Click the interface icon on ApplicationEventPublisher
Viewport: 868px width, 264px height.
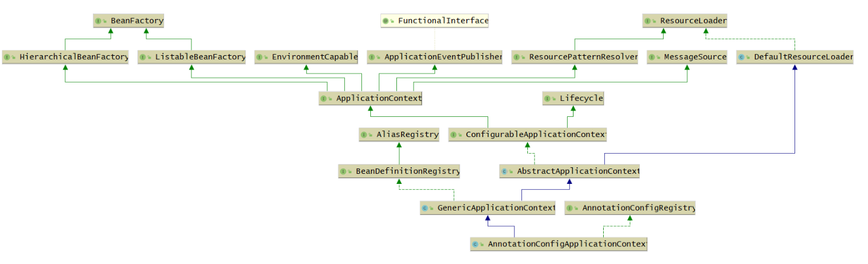(373, 57)
